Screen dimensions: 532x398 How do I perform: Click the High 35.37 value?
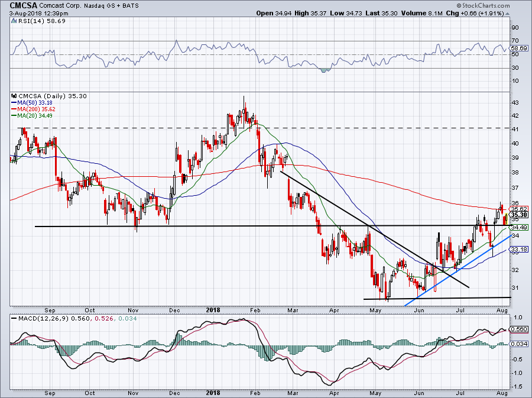tap(311, 13)
